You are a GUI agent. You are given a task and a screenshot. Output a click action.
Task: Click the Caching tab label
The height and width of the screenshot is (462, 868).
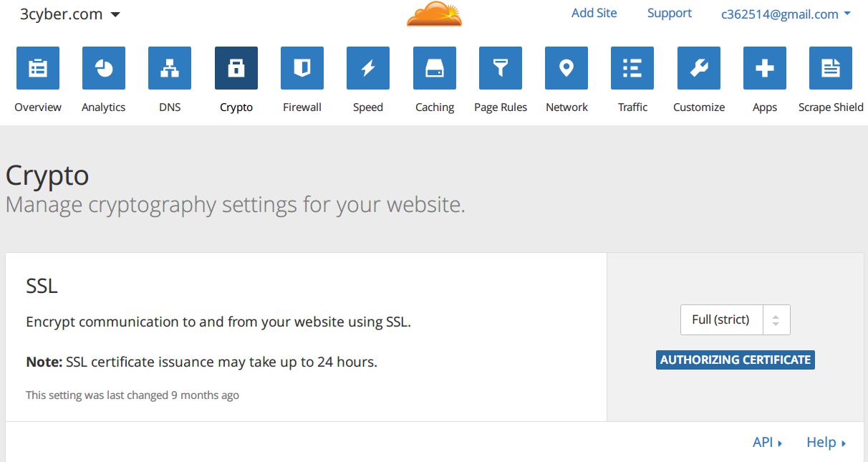click(x=435, y=107)
